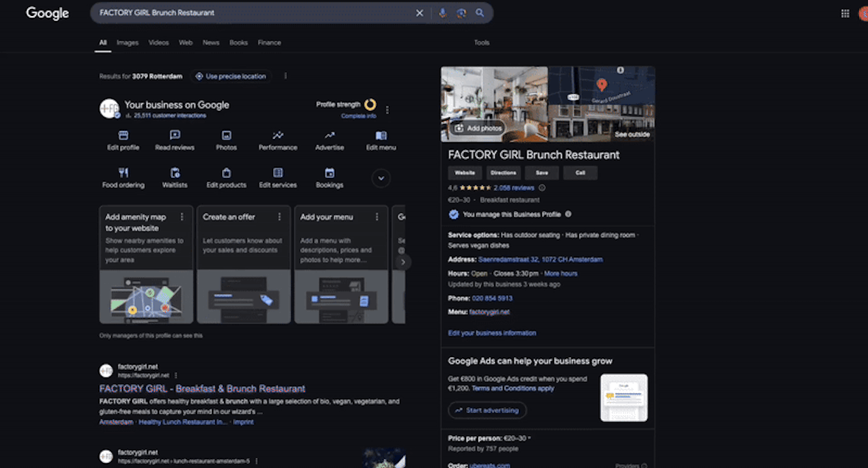The image size is (868, 468).
Task: Open Terms and Conditions apply link
Action: point(513,388)
